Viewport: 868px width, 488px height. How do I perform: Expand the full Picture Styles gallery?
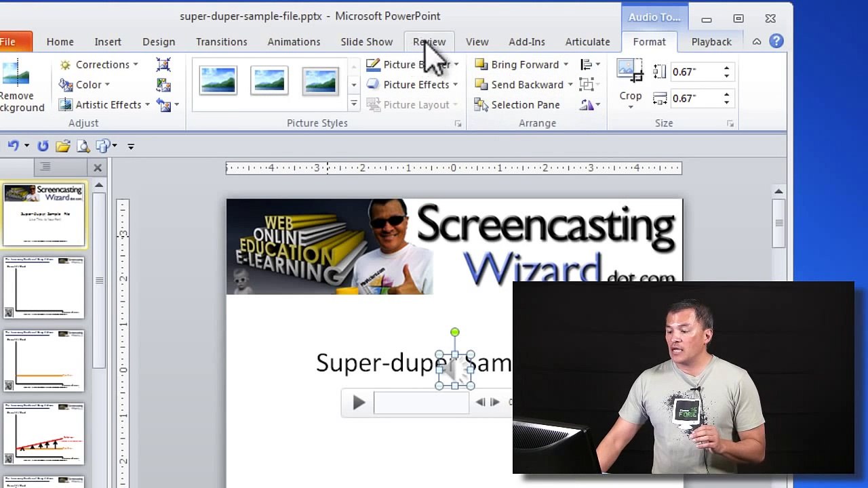pyautogui.click(x=353, y=104)
